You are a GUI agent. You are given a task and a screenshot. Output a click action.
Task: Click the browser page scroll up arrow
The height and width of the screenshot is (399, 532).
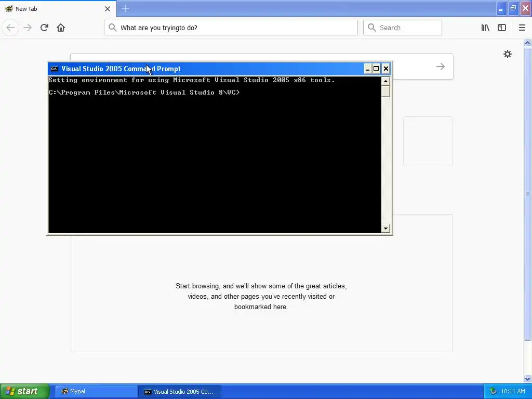point(527,43)
